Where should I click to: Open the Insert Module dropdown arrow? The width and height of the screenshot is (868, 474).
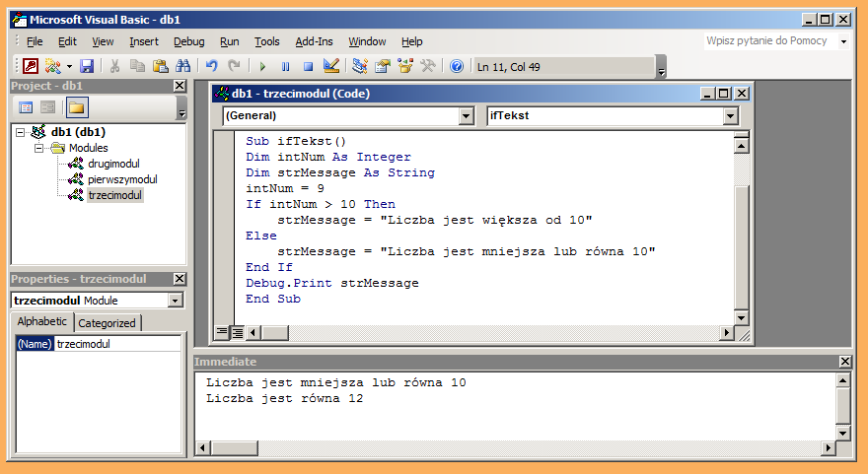click(70, 66)
